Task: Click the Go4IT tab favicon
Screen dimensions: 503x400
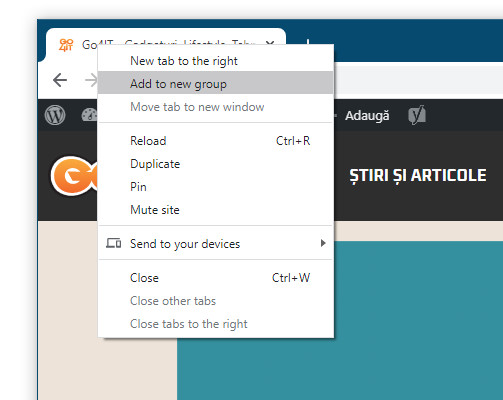Action: click(x=66, y=45)
